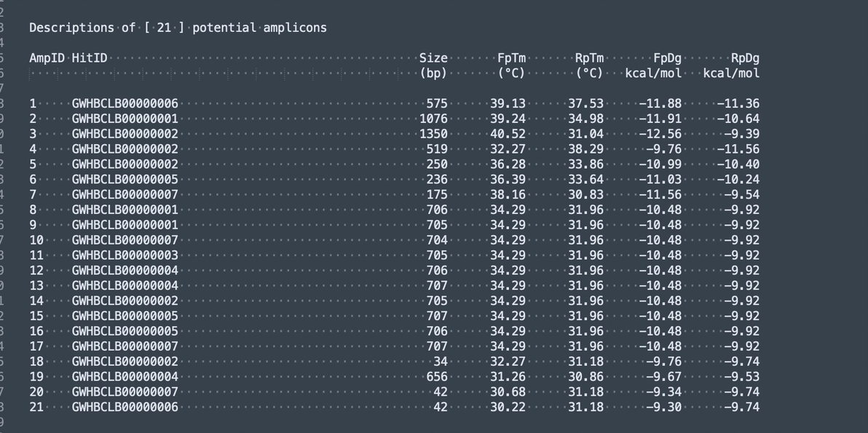This screenshot has height=433, width=868.
Task: Click the FpDg value -12.56
Action: (660, 134)
